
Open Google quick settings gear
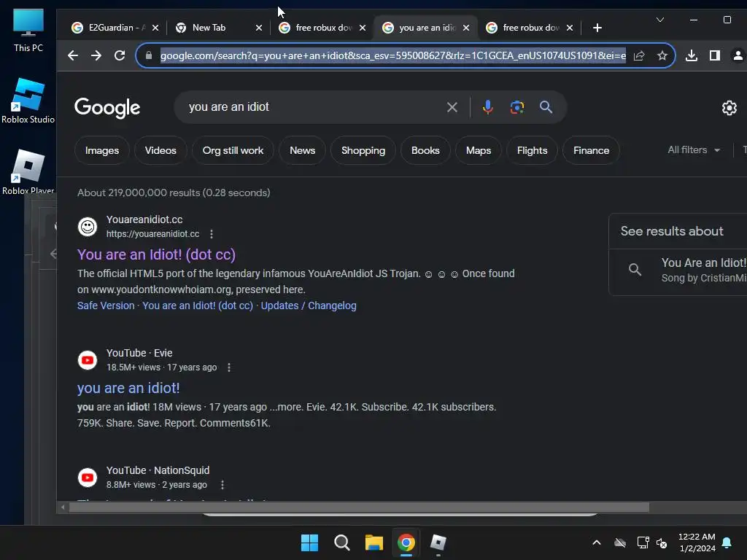[729, 108]
